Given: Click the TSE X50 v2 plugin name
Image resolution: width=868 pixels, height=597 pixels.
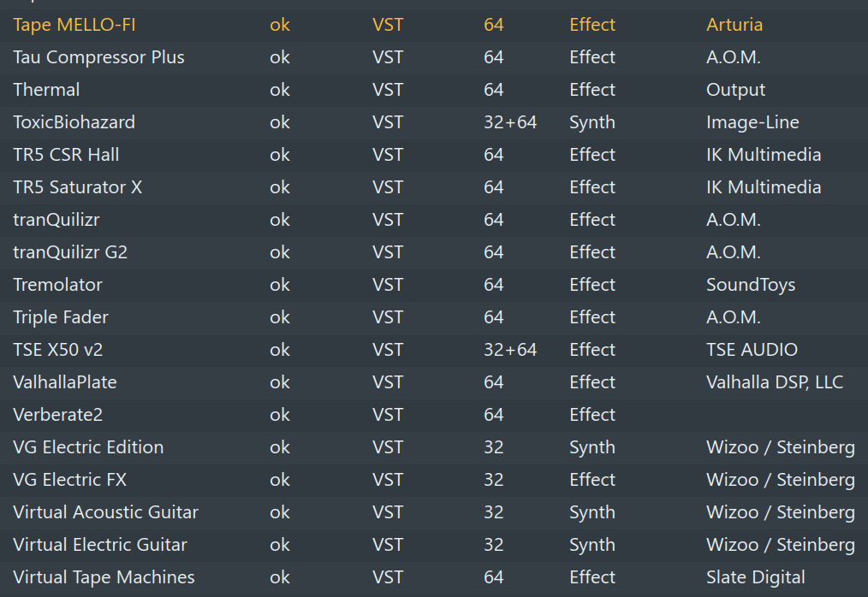Looking at the screenshot, I should click(58, 350).
